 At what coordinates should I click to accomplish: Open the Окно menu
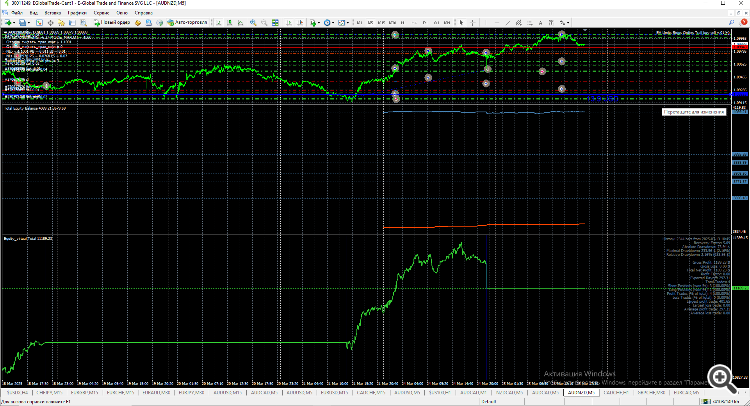click(122, 13)
